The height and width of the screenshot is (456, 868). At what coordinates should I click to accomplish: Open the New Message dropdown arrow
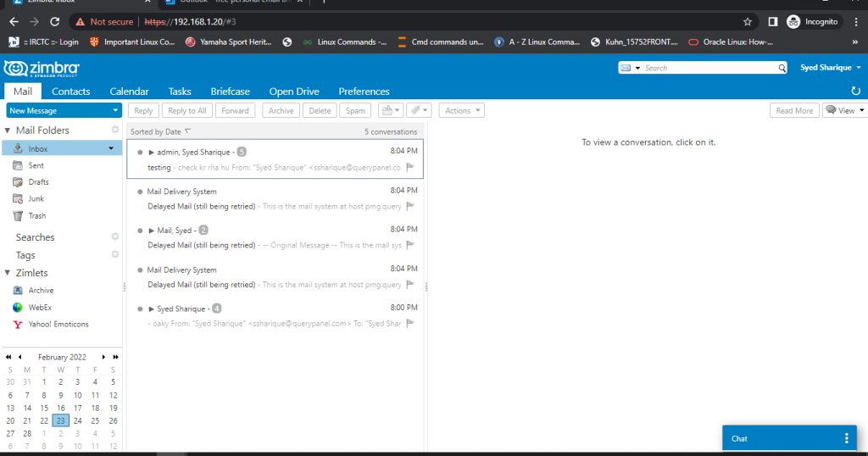(x=115, y=110)
